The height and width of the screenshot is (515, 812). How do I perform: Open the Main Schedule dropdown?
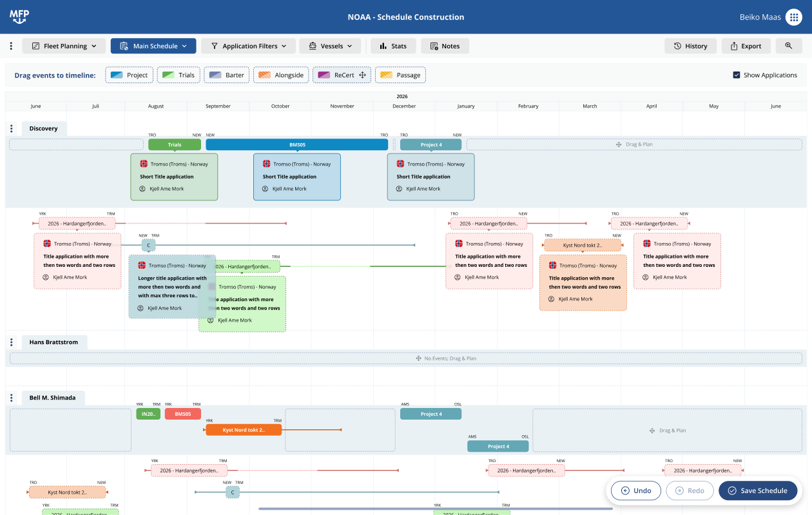[x=153, y=46]
